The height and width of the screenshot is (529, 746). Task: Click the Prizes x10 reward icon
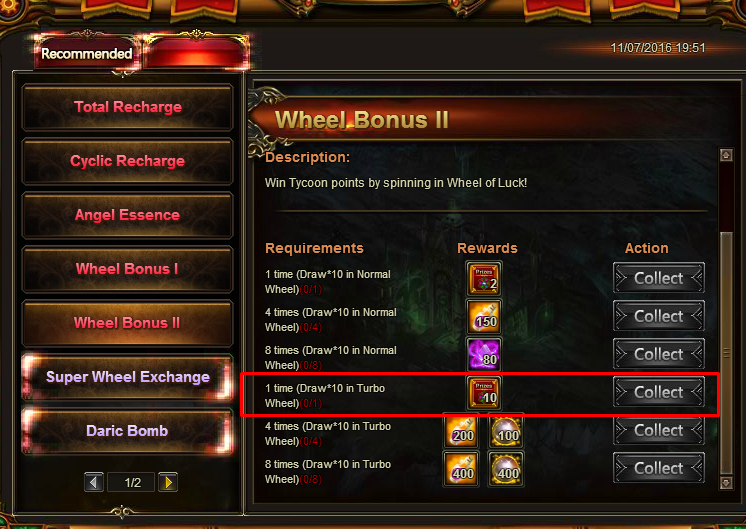pyautogui.click(x=484, y=392)
